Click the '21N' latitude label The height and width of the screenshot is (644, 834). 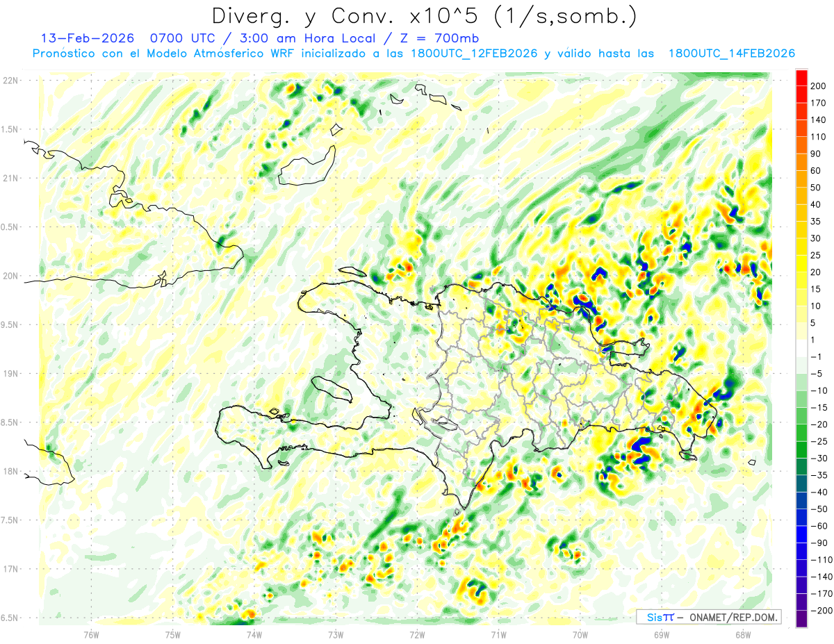[x=12, y=178]
